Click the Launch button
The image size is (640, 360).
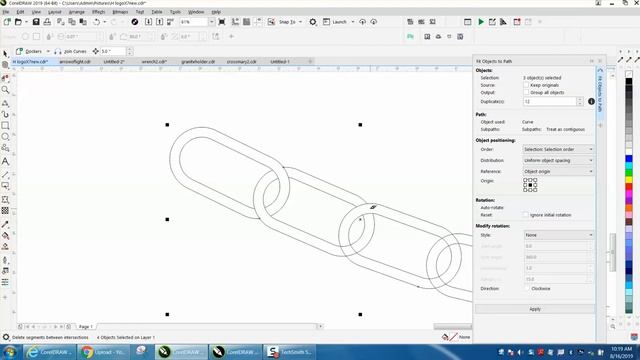coord(336,22)
